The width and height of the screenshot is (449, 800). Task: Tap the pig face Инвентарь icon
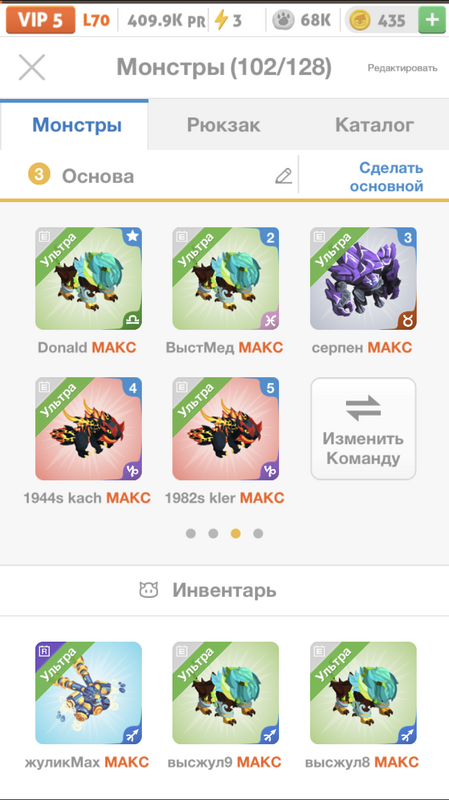[x=148, y=590]
